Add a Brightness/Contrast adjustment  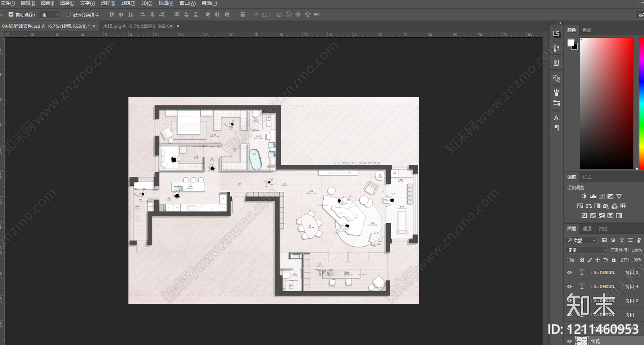click(x=584, y=196)
